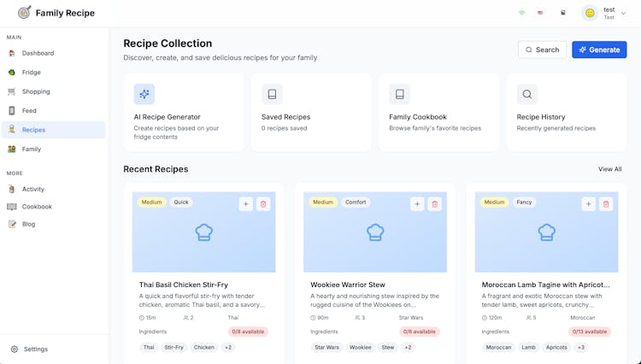Delete the Thai Basil Chicken Stir-Fry recipe

[x=263, y=204]
